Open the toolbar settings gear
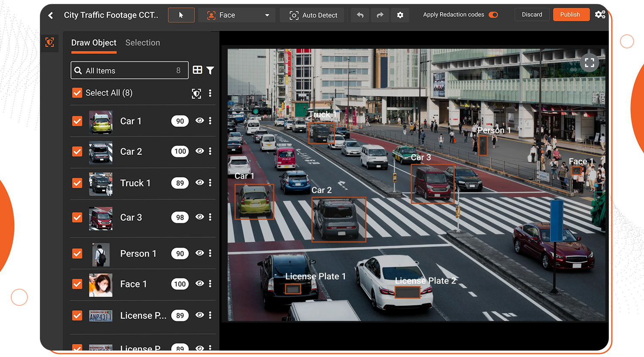Image resolution: width=644 pixels, height=357 pixels. 400,15
